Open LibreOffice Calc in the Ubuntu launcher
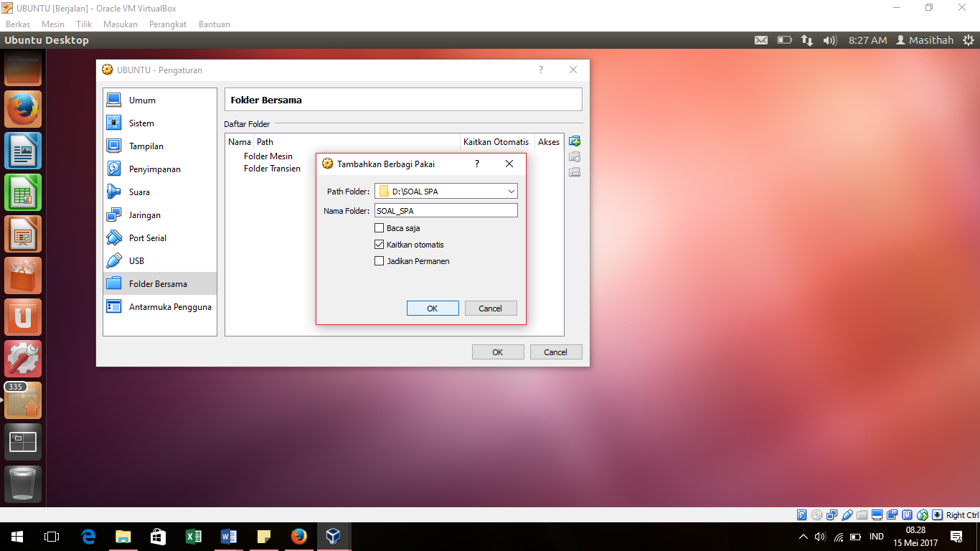The height and width of the screenshot is (551, 980). click(x=23, y=192)
